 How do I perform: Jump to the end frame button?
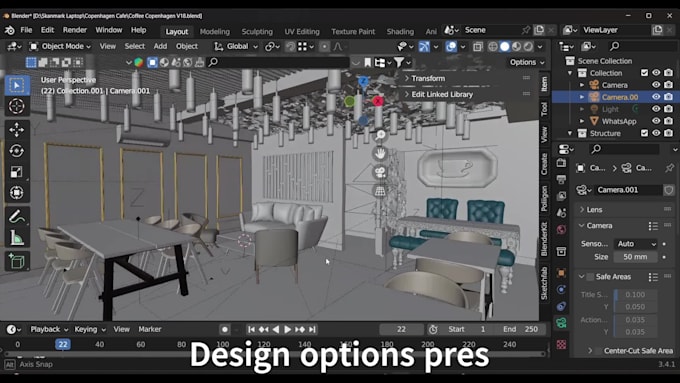312,329
